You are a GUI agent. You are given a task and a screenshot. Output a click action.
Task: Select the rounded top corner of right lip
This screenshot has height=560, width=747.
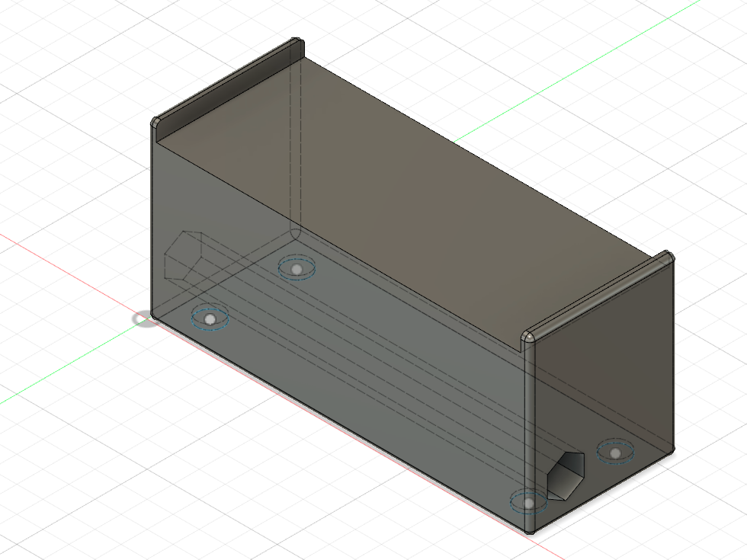pyautogui.click(x=668, y=255)
